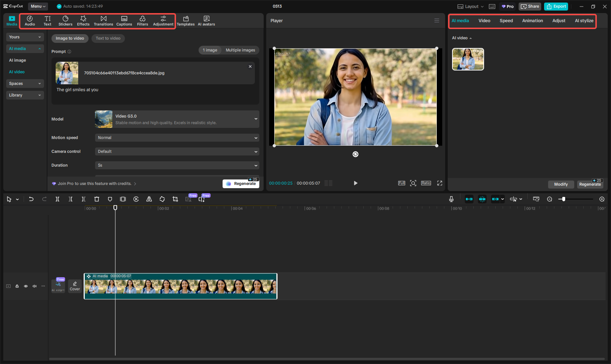Apply the Mirror tool to the clip

click(x=149, y=199)
